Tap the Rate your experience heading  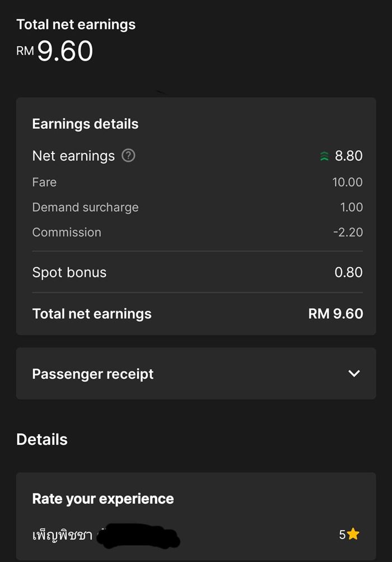tap(103, 499)
